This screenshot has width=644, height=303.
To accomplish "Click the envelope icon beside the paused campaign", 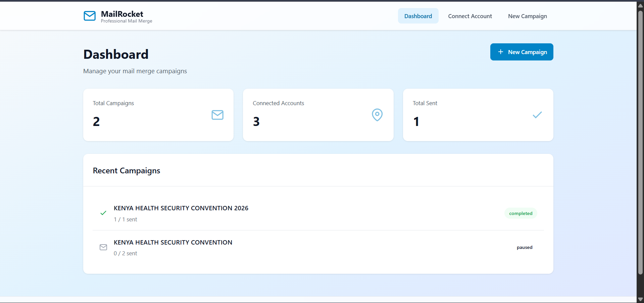I will 103,247.
